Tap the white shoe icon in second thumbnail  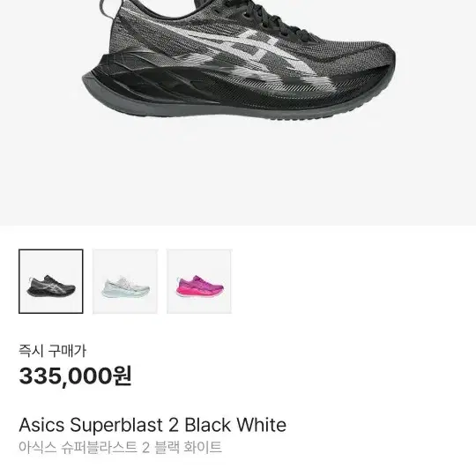pos(125,286)
